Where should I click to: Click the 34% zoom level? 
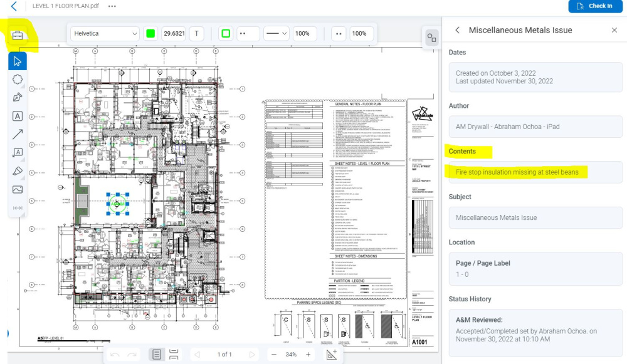pyautogui.click(x=291, y=355)
